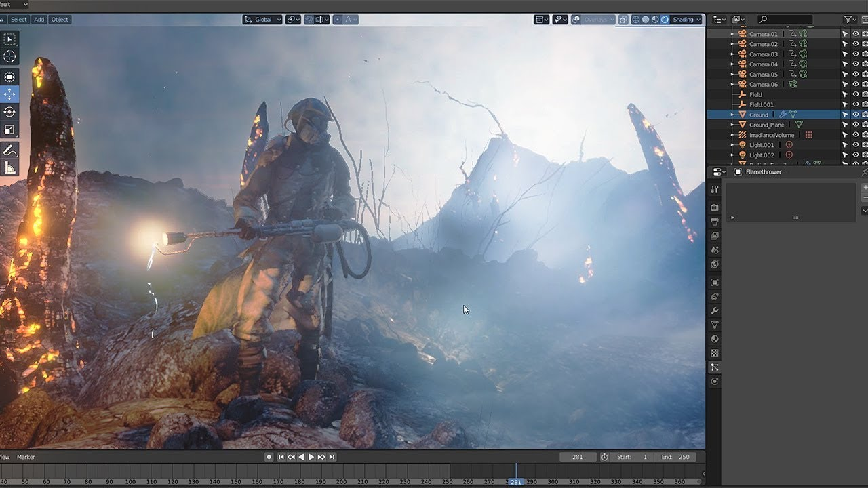Select the Select Box tool
The image size is (868, 488).
tap(10, 39)
